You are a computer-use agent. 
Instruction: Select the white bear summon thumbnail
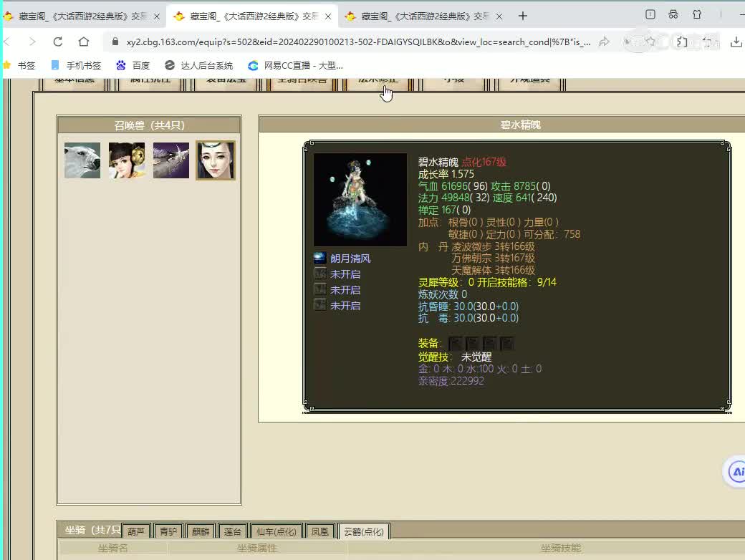pos(82,160)
